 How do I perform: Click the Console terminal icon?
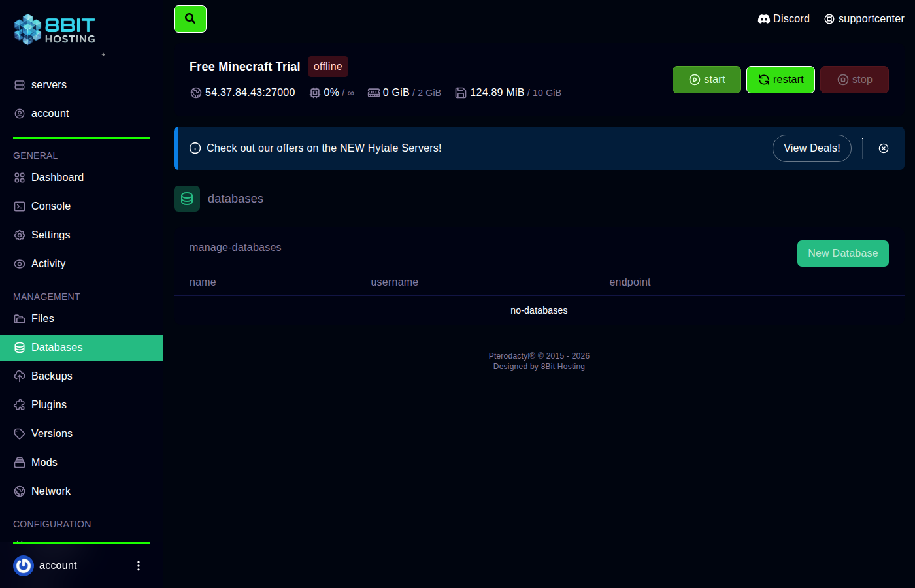(20, 206)
